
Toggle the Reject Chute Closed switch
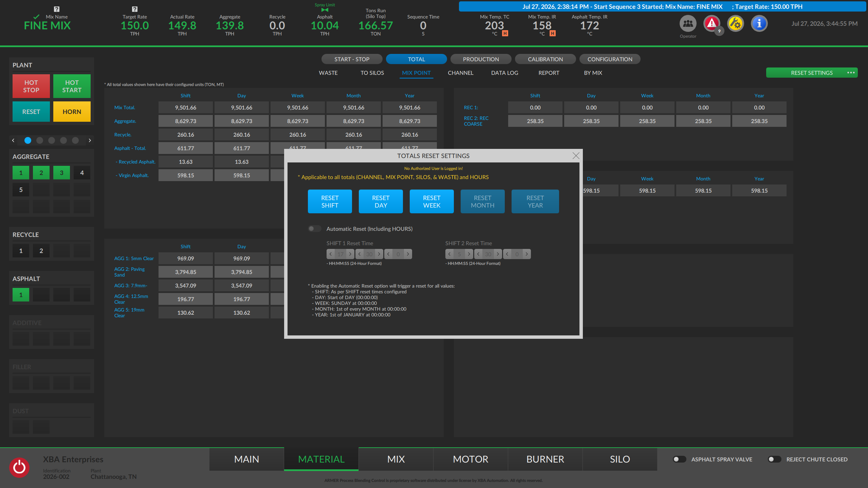(x=774, y=459)
